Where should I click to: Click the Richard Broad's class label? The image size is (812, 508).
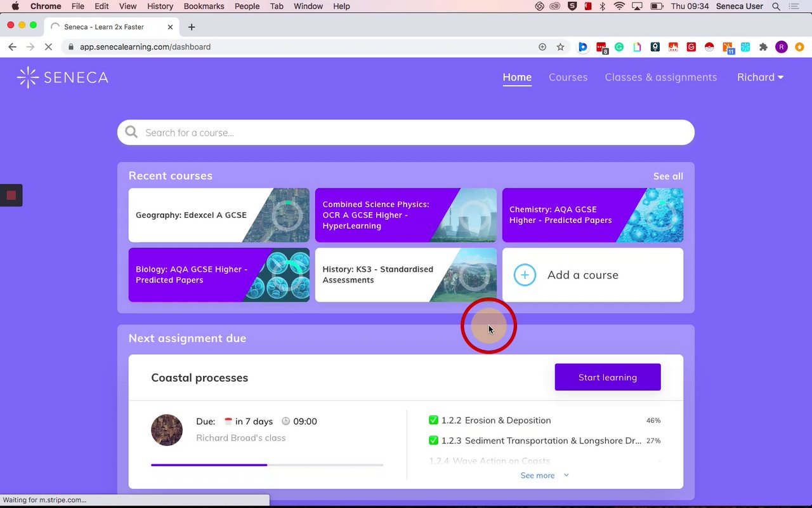pos(241,438)
